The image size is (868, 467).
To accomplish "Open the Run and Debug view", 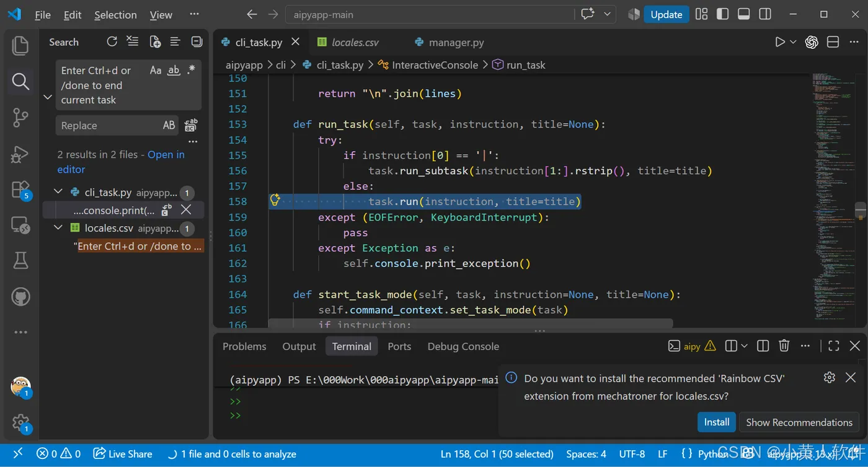I will 20,153.
